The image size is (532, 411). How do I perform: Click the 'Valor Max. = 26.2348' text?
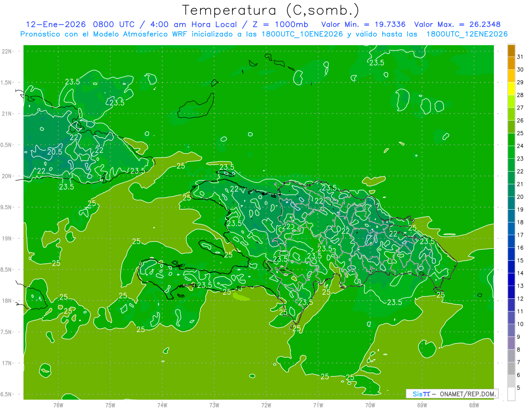point(457,24)
